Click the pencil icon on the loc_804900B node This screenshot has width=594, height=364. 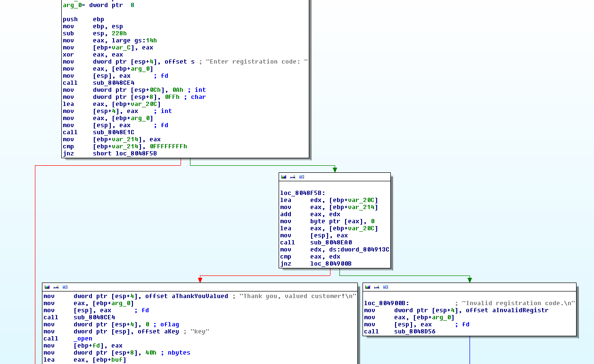[x=377, y=287]
